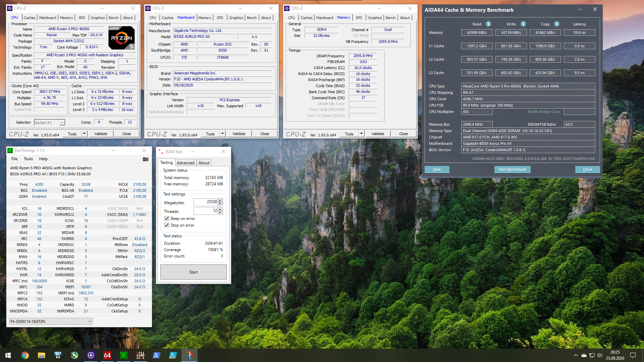Open the ZenTimings Tools menu

pyautogui.click(x=29, y=159)
